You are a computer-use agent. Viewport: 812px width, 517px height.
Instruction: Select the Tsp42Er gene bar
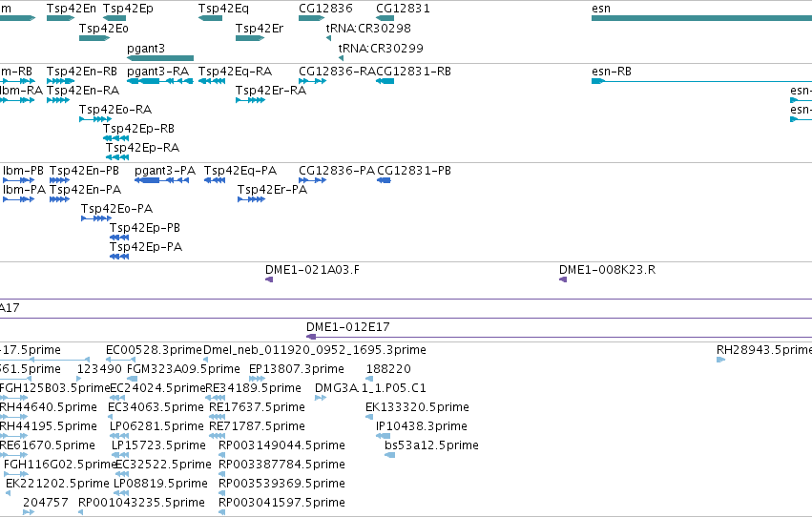[x=250, y=38]
